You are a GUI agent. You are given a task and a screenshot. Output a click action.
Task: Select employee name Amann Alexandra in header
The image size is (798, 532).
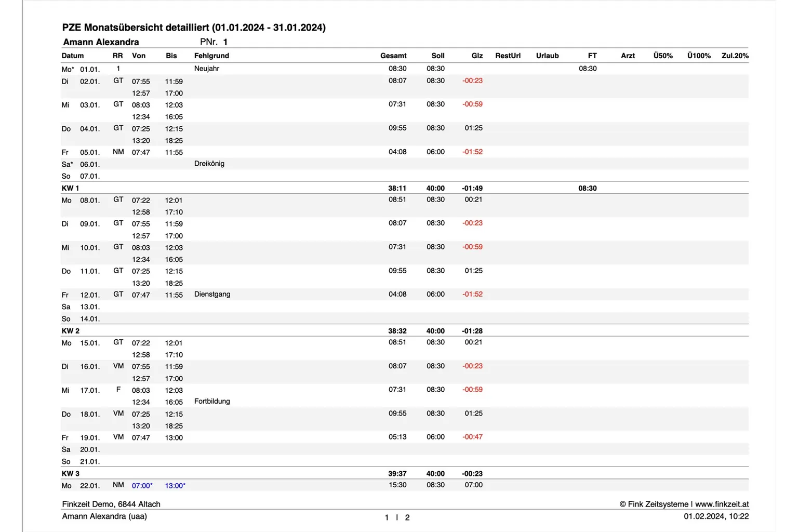101,42
